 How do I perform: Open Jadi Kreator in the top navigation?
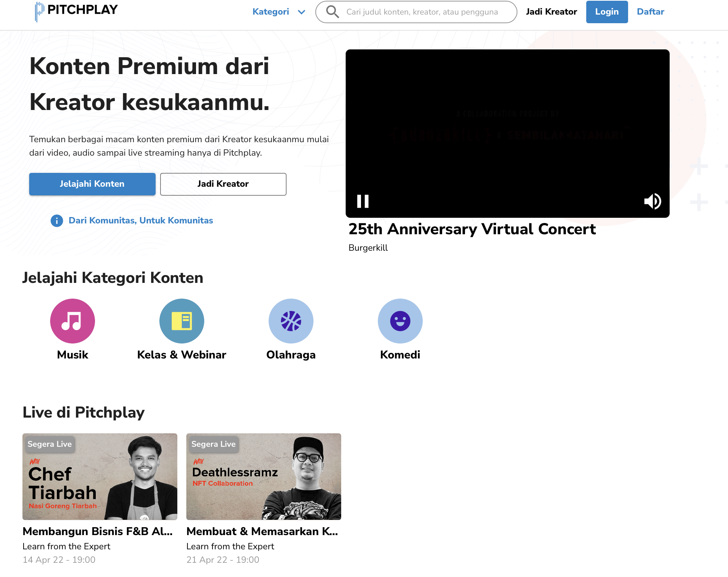tap(551, 12)
